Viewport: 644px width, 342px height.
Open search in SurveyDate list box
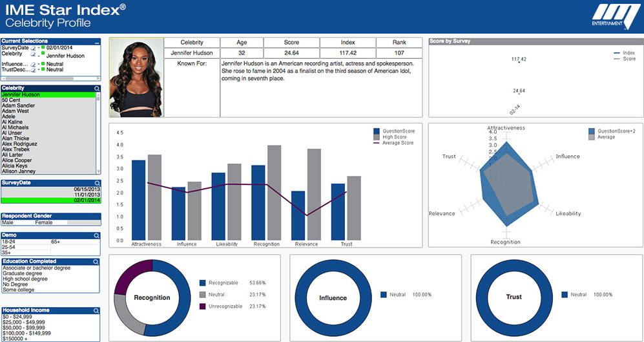pos(97,183)
